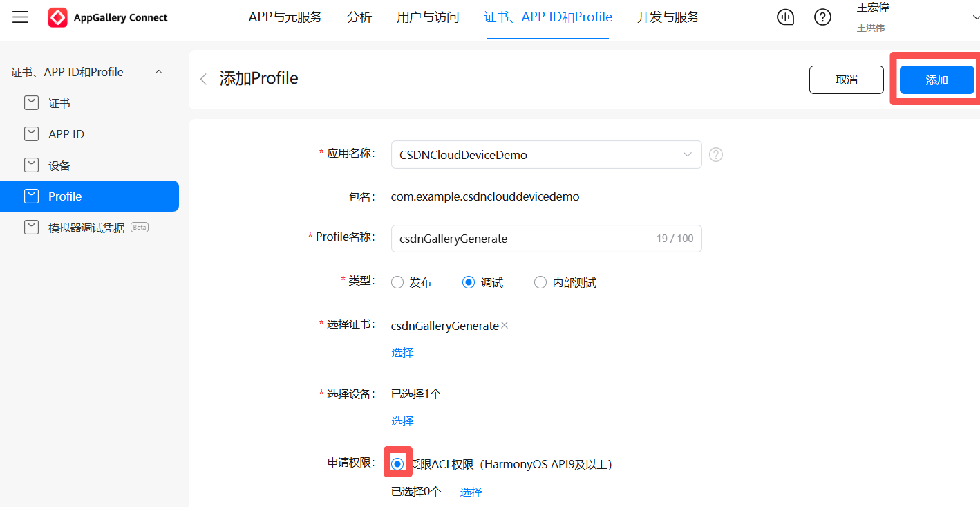
Task: Click package name com.example.csdnclouddevicedemo
Action: click(485, 196)
